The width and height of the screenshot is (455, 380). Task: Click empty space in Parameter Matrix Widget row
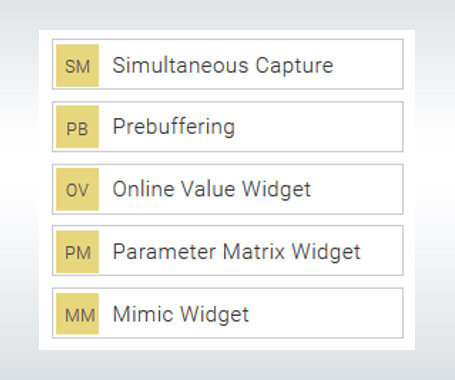coord(382,251)
